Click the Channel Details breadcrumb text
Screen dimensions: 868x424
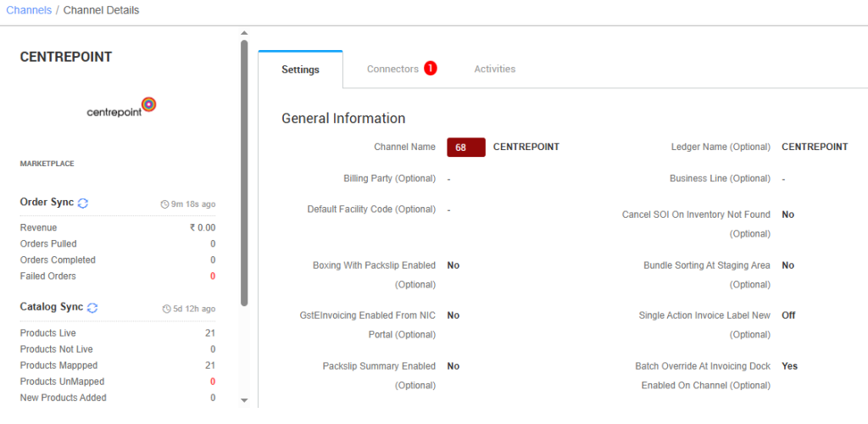tap(102, 10)
